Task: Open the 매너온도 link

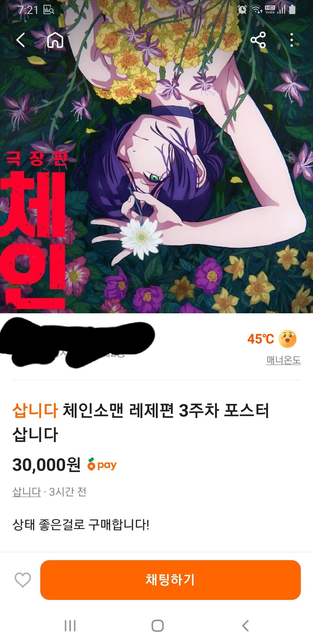Action: [283, 360]
